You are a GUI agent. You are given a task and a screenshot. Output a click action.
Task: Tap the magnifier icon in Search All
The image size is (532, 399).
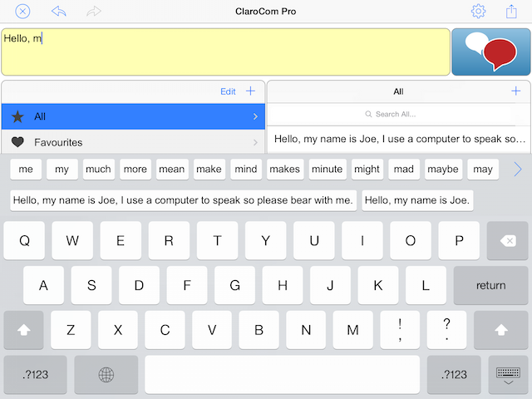tap(368, 114)
